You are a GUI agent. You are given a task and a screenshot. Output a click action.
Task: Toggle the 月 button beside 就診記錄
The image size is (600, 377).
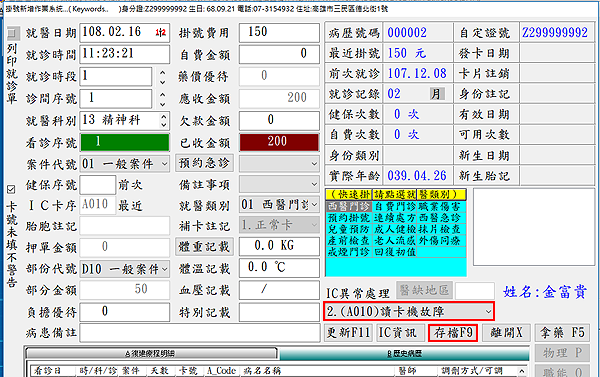[x=436, y=94]
